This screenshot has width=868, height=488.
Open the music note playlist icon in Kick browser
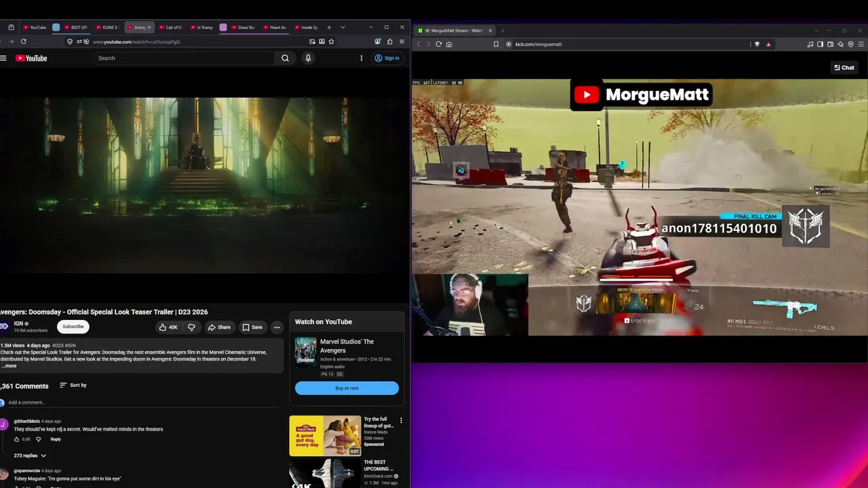(x=810, y=44)
